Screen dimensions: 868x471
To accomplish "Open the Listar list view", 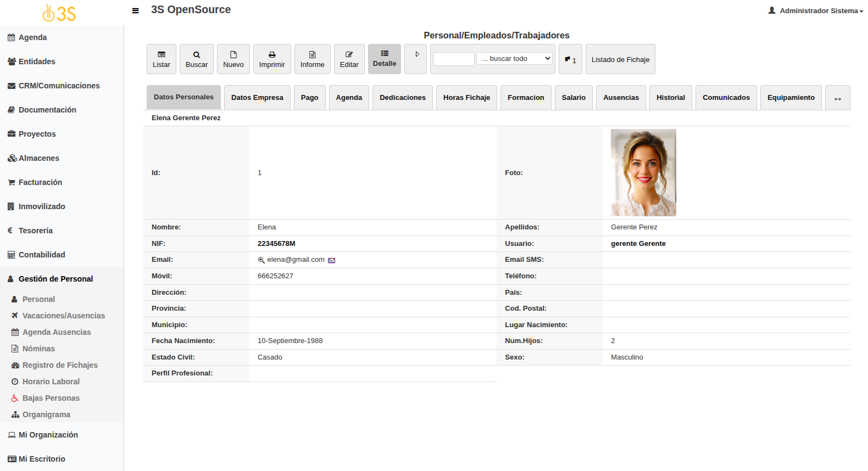I will click(162, 59).
